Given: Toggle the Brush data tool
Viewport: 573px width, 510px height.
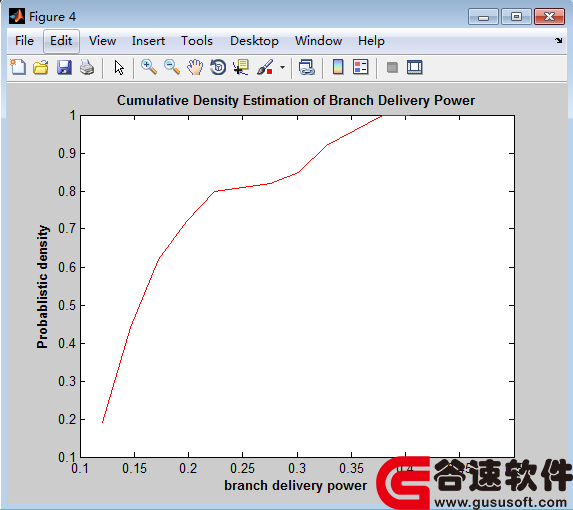Looking at the screenshot, I should point(265,68).
